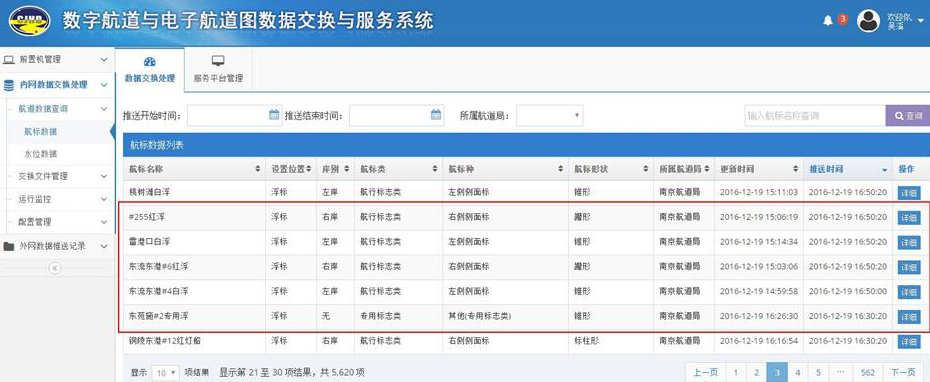930x382 pixels.
Task: Open calendar picker for 推送开始时间
Action: pos(274,114)
